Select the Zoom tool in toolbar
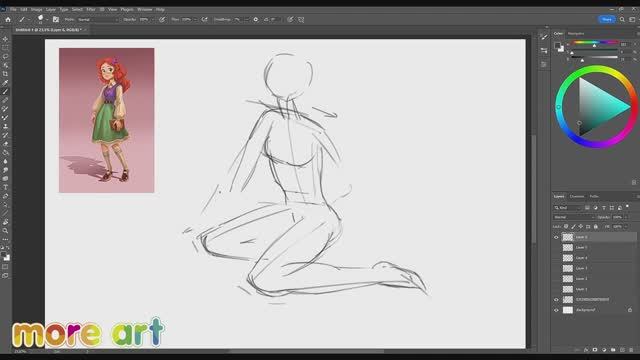 (5, 231)
